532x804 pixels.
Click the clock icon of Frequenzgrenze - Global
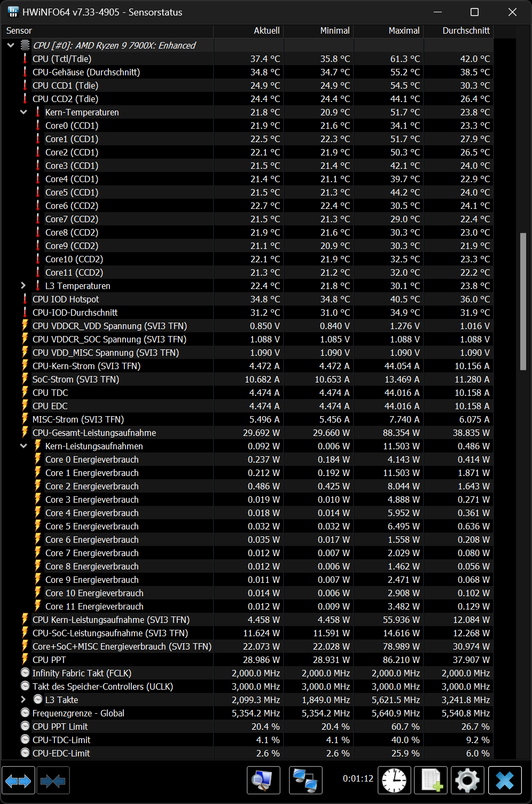[x=25, y=713]
